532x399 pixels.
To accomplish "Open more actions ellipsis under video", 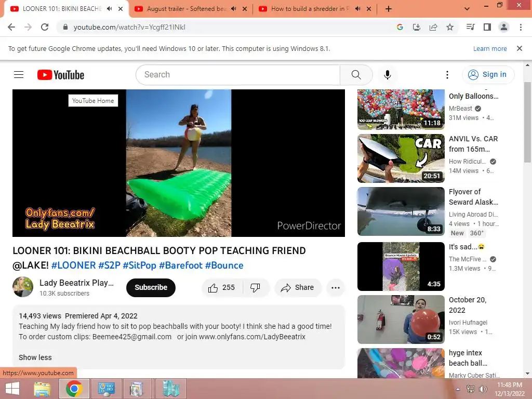I will pos(336,288).
